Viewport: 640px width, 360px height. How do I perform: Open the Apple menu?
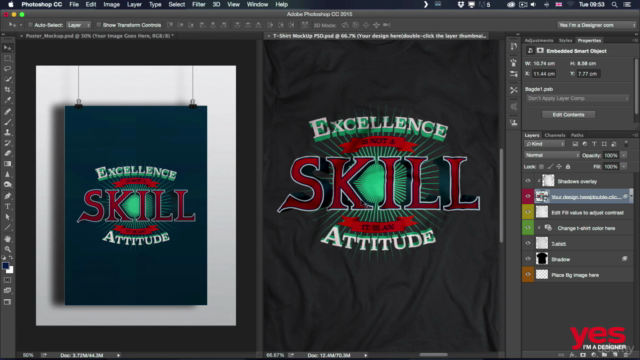coord(11,4)
